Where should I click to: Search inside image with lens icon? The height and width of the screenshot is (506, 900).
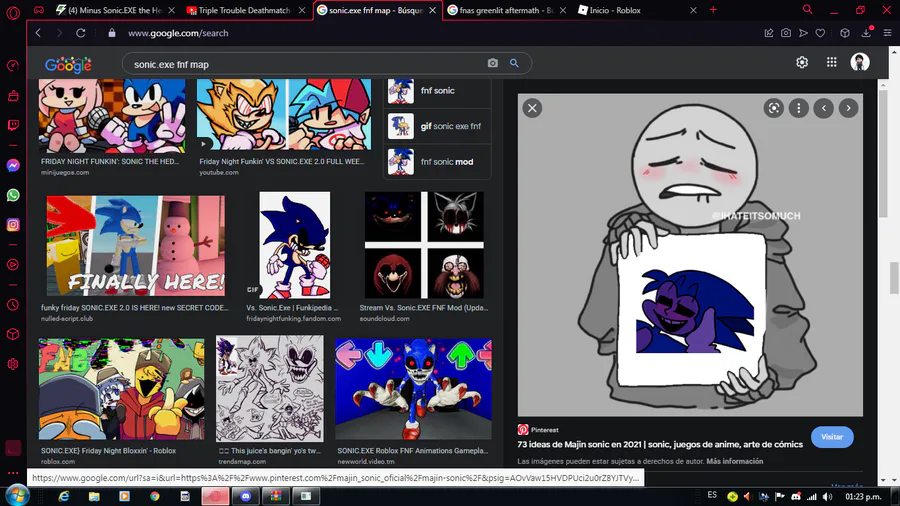click(774, 108)
